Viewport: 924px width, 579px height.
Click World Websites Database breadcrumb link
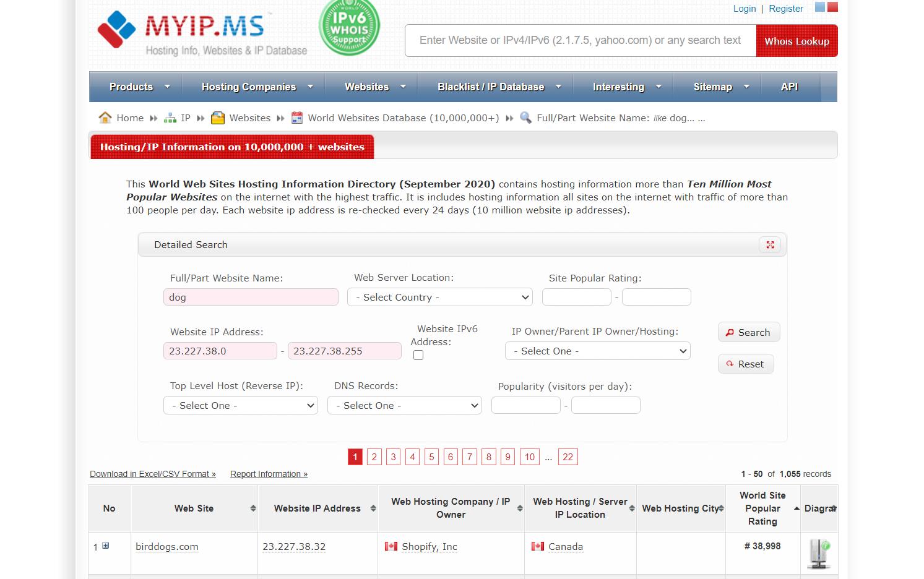pos(404,118)
